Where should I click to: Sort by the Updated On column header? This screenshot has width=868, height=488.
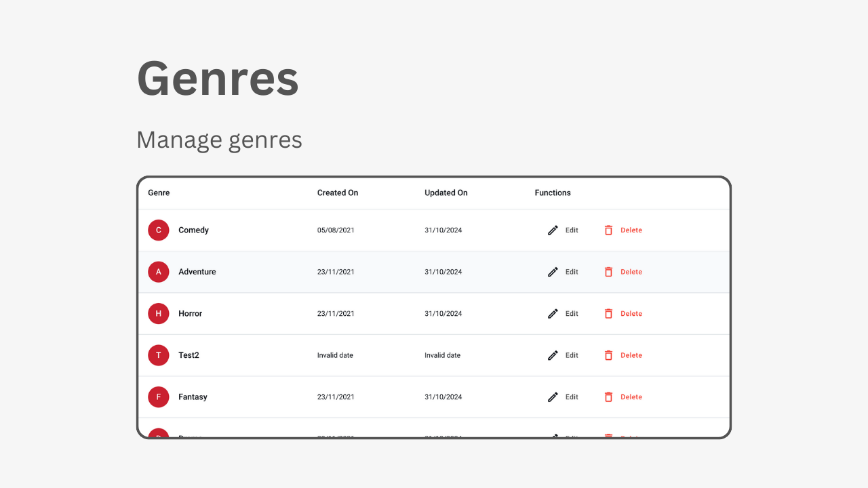click(446, 193)
